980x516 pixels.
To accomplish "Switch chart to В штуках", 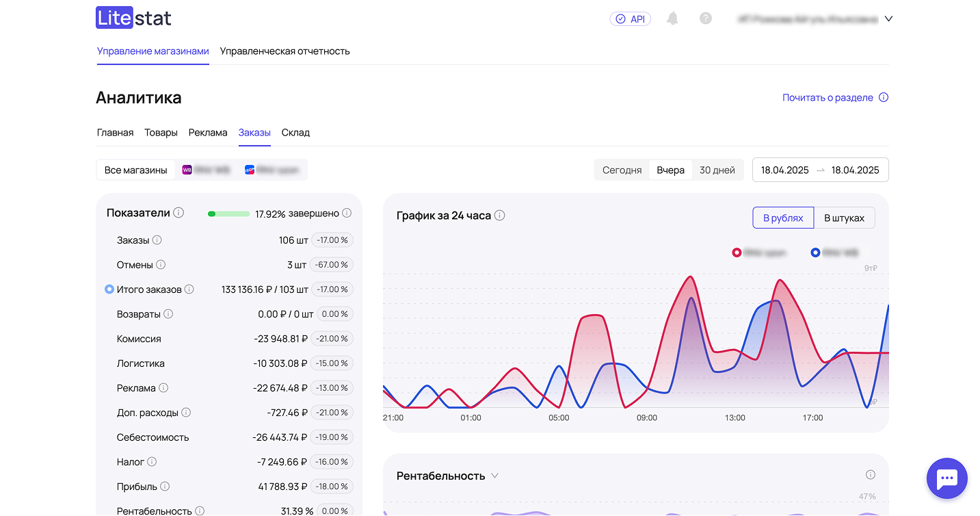I will pos(844,218).
